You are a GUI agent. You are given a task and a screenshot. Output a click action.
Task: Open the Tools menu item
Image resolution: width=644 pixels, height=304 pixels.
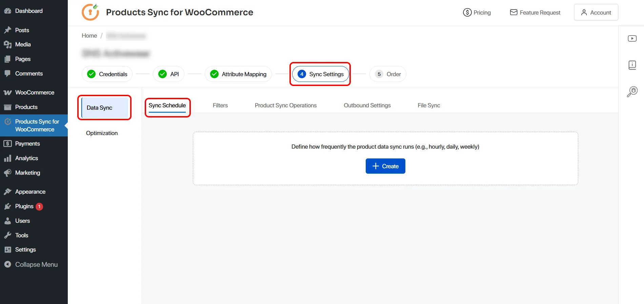point(34,235)
